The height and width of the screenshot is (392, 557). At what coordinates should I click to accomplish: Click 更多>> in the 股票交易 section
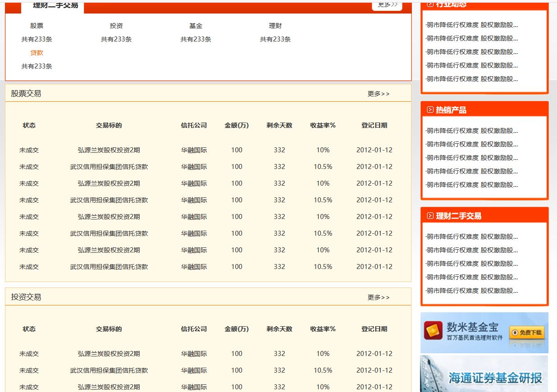(379, 94)
